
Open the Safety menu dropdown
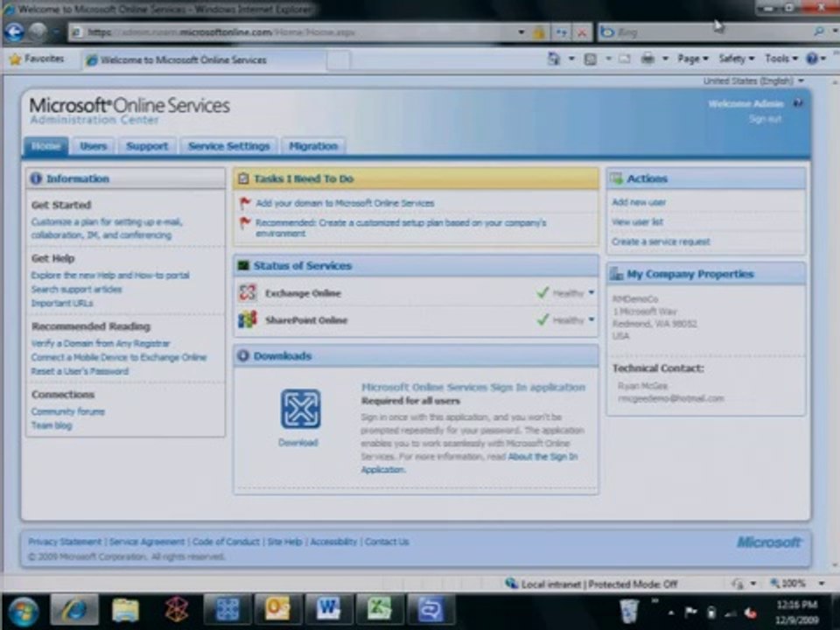coord(736,59)
